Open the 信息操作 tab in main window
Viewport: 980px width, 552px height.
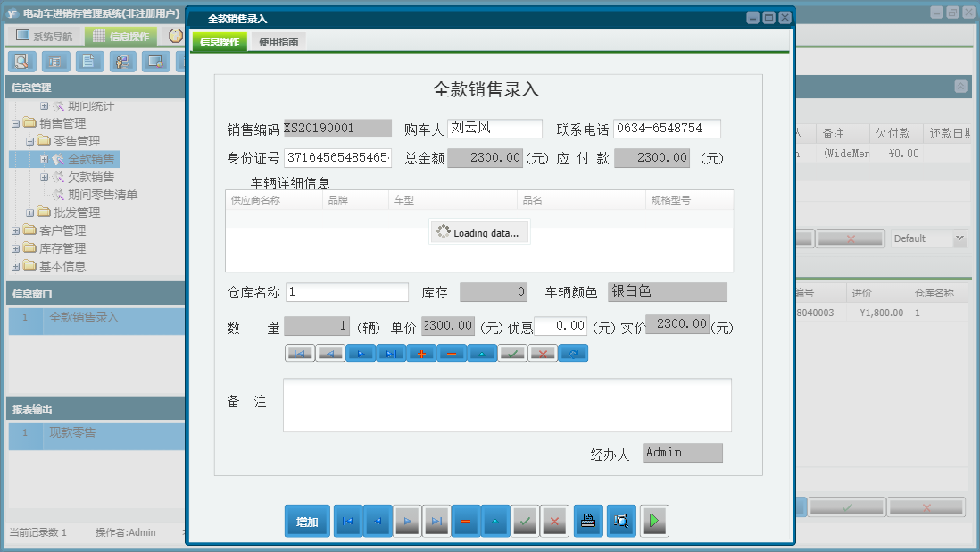pos(121,37)
